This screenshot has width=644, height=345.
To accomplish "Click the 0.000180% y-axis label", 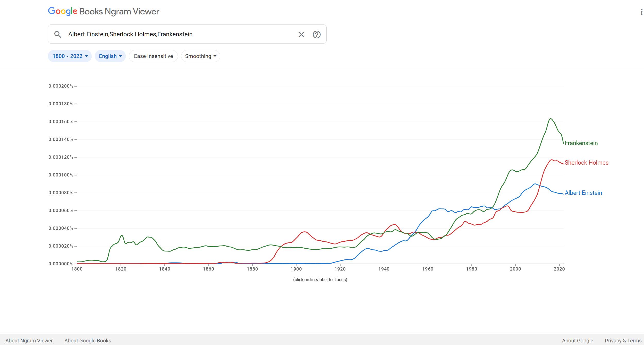I will point(61,104).
